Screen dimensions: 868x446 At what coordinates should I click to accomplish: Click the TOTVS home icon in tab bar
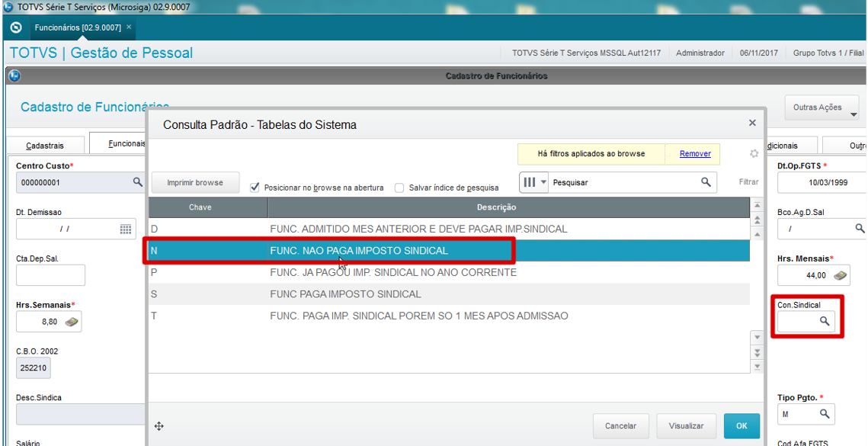click(16, 27)
